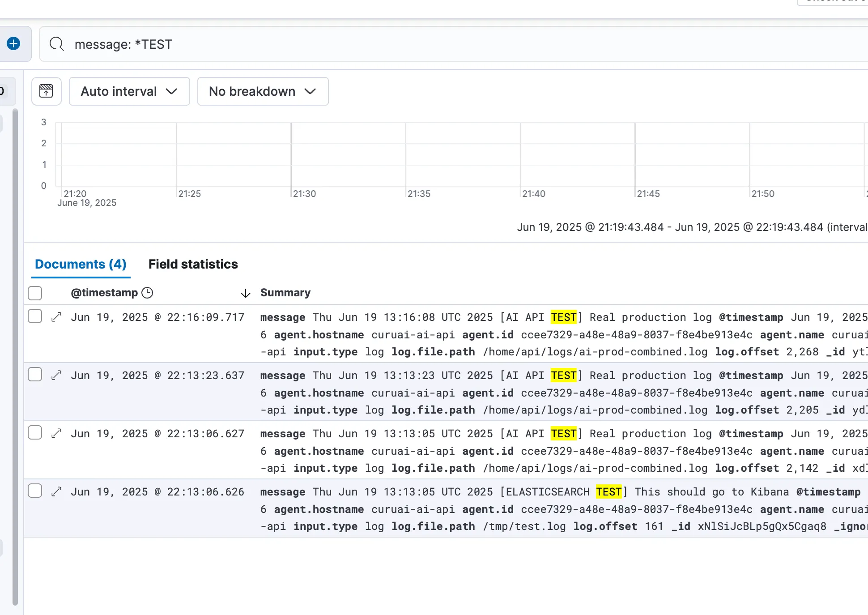Click the sort descending arrow in timestamp column
The height and width of the screenshot is (615, 868).
tap(245, 294)
